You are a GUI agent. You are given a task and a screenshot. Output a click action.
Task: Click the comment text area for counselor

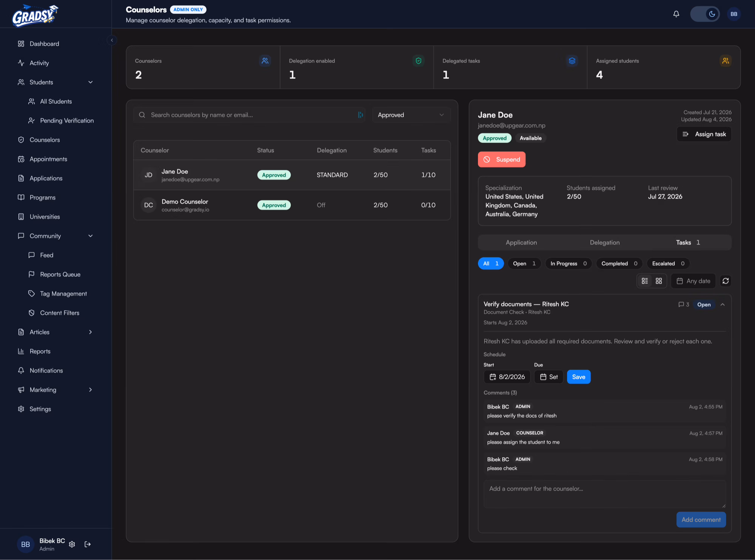tap(605, 494)
